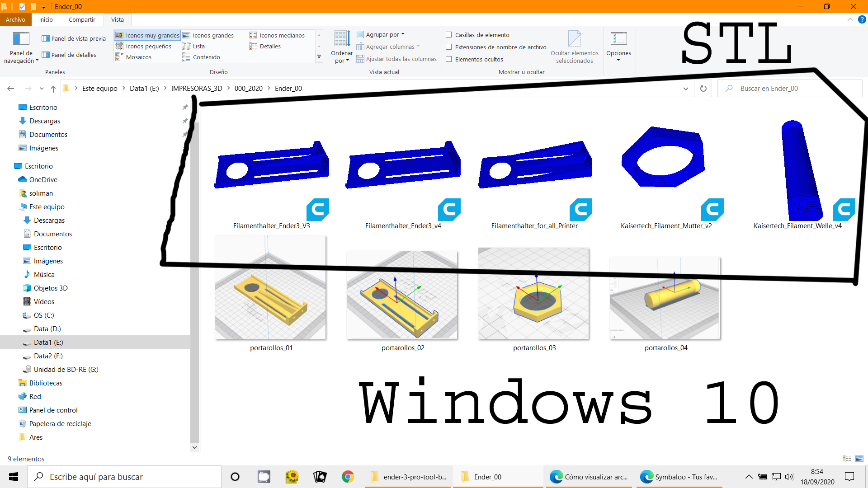Select the portarollos_03 image thumbnail
The height and width of the screenshot is (488, 868).
(533, 294)
